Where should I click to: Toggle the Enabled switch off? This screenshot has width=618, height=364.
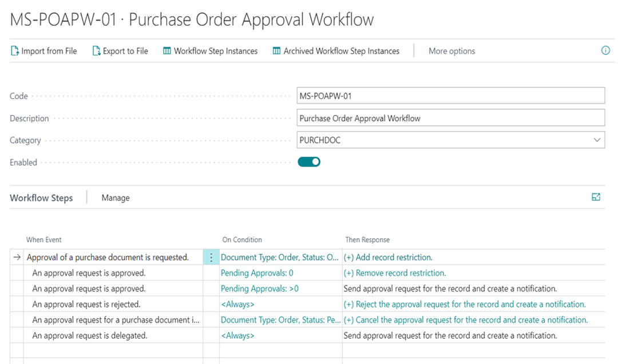pyautogui.click(x=309, y=162)
